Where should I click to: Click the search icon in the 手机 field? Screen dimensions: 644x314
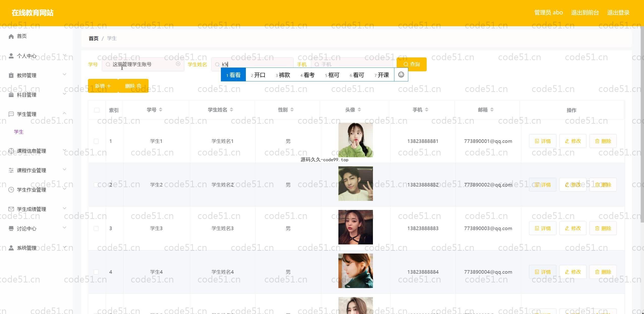(x=317, y=65)
